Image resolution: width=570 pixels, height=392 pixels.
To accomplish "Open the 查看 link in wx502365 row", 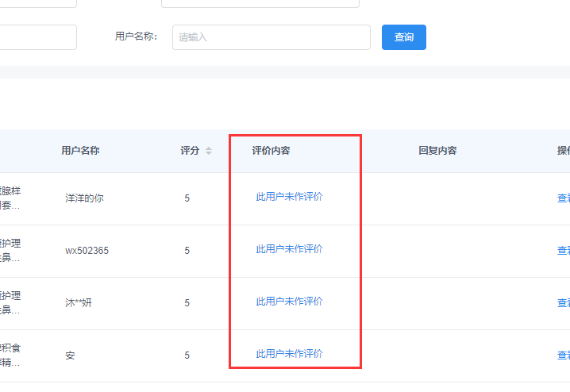I will (x=563, y=251).
